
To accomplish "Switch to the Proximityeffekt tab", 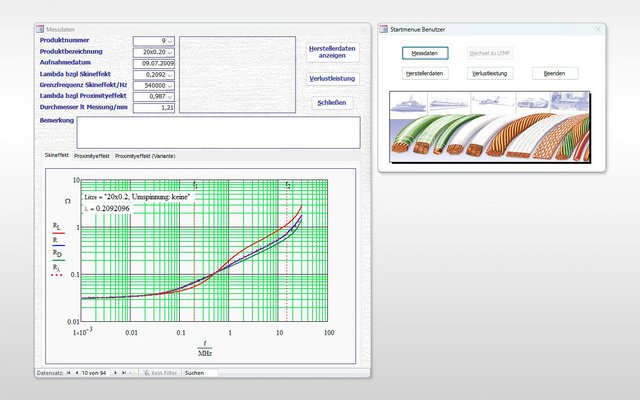I will tap(92, 156).
